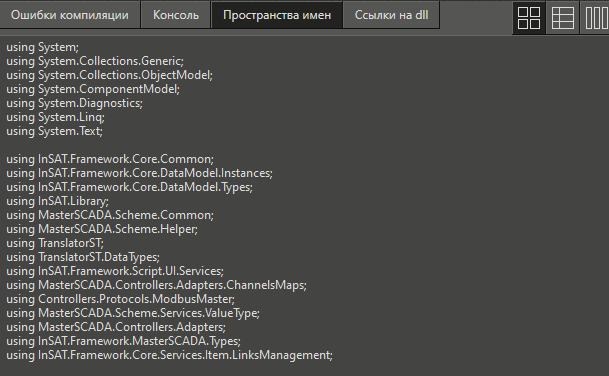Viewport: 609px width, 376px height.
Task: Click the MasterSCADA.Controllers.Adapters.ChannelsMaps line
Action: [157, 285]
